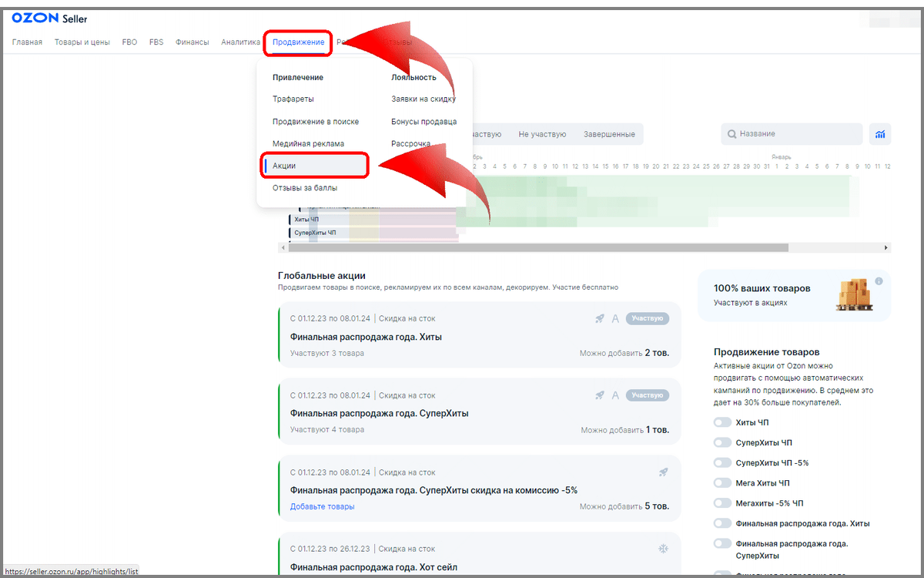Click the snowflake icon on the Хот сейл card
This screenshot has width=924, height=578.
coord(663,549)
